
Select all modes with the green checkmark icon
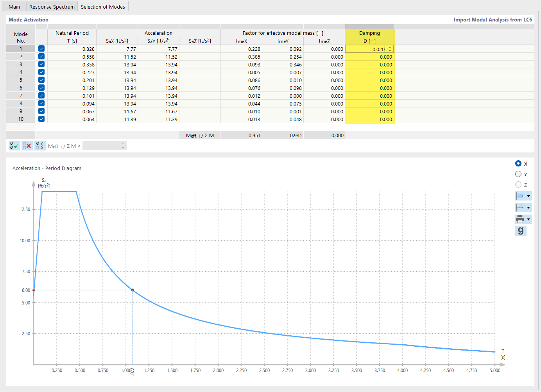pos(14,145)
